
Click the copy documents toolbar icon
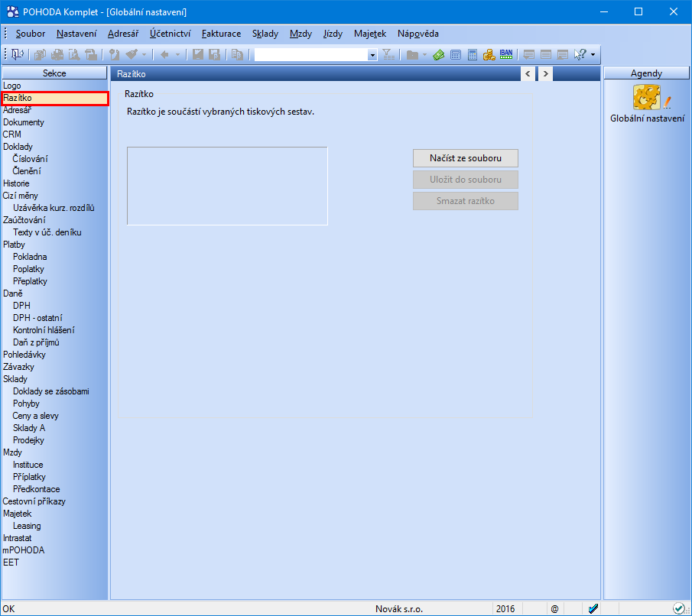click(41, 54)
